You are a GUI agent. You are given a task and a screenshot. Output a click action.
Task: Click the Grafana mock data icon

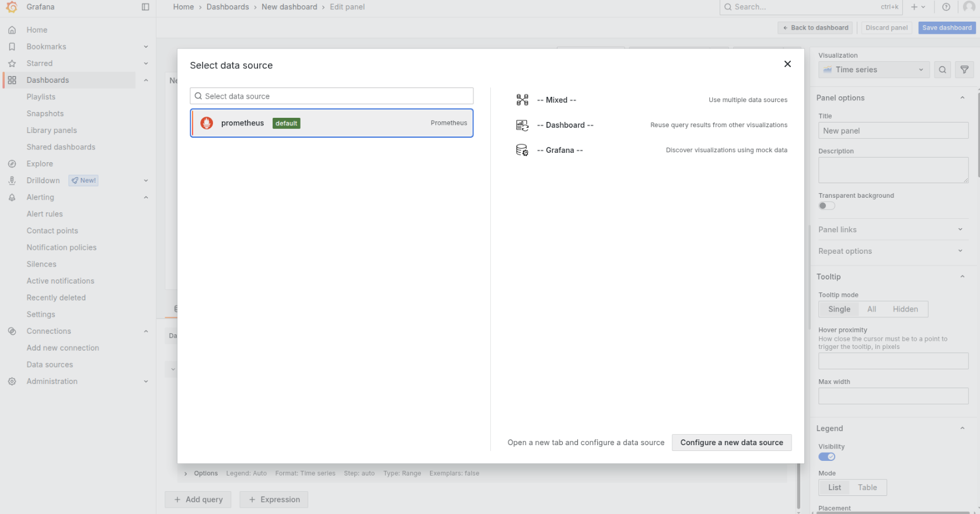click(522, 150)
